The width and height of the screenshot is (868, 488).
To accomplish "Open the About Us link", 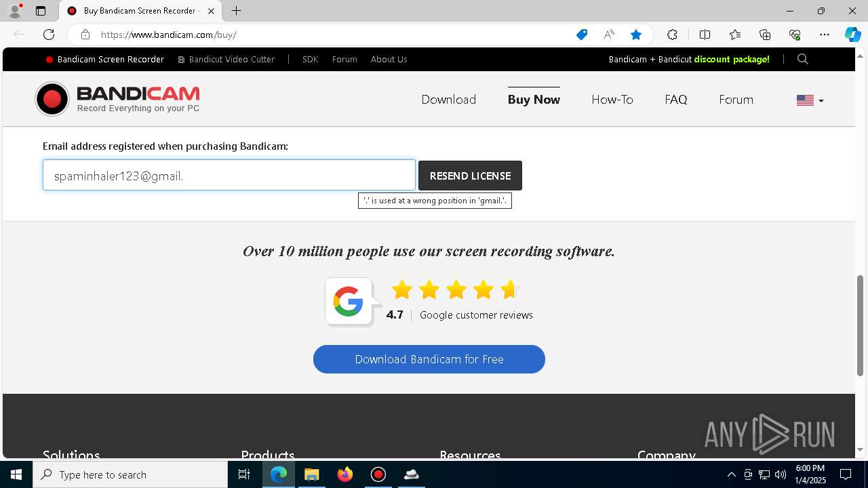I will click(389, 60).
